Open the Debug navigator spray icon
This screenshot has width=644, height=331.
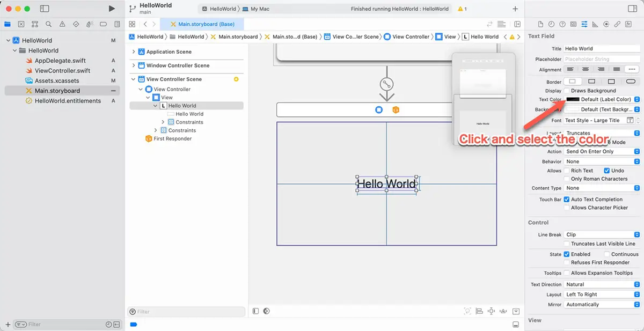tap(90, 24)
